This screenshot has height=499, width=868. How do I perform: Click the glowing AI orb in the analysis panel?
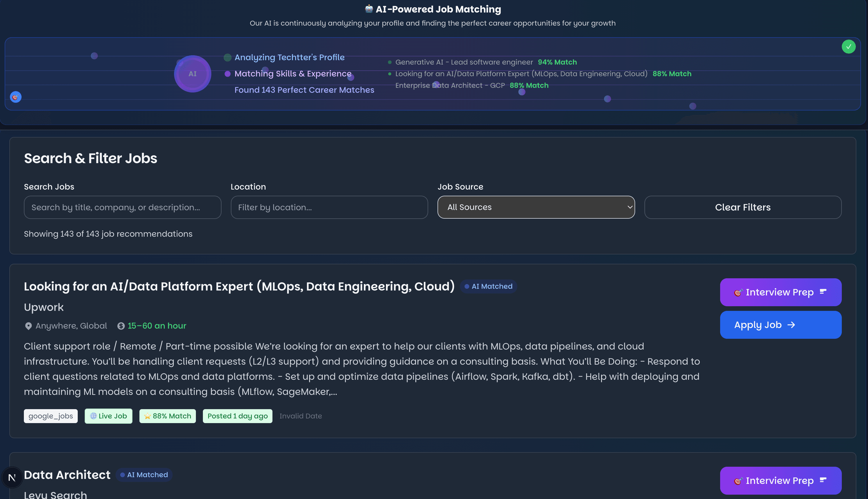click(x=192, y=74)
